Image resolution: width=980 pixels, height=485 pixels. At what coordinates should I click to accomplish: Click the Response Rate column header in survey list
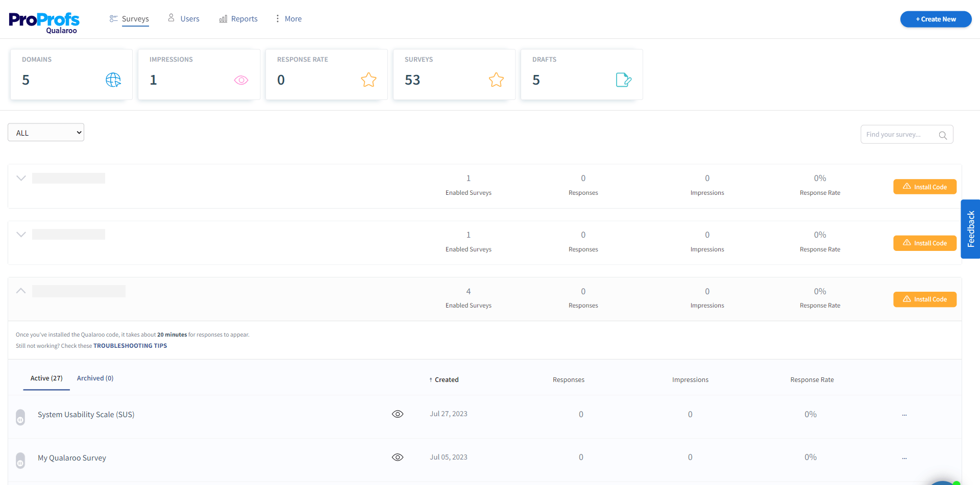812,380
